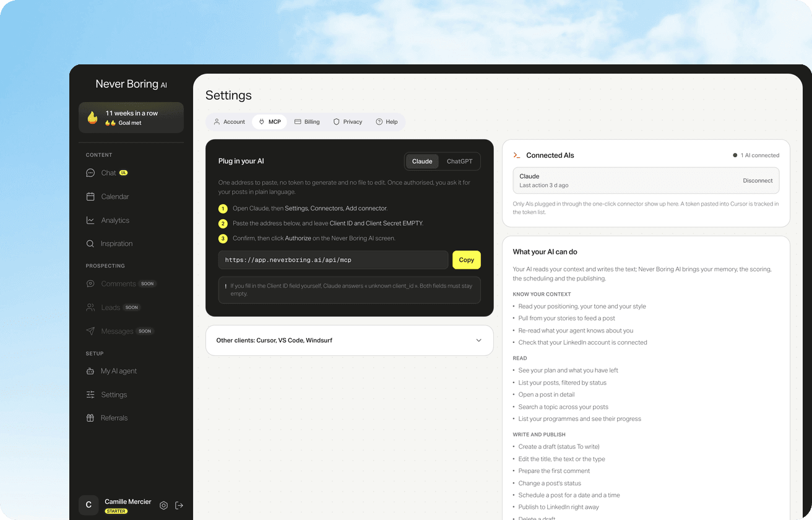
Task: Open Inspiration in the sidebar
Action: coord(109,244)
